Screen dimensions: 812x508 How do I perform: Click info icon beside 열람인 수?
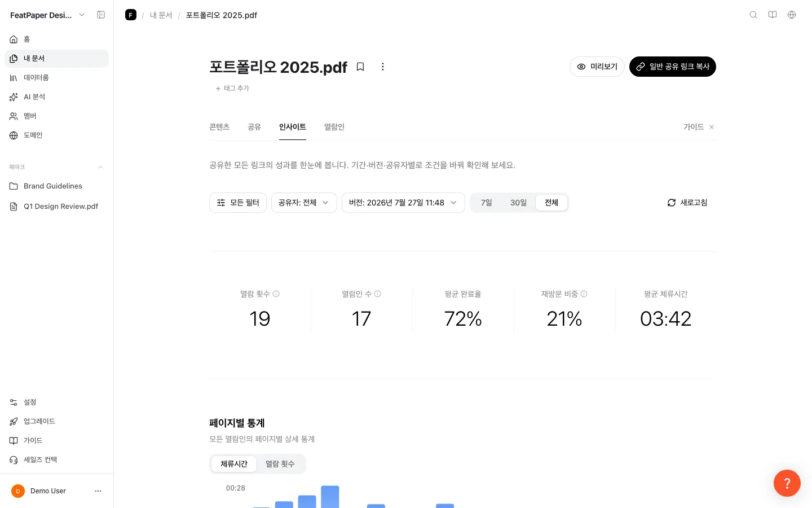tap(378, 294)
